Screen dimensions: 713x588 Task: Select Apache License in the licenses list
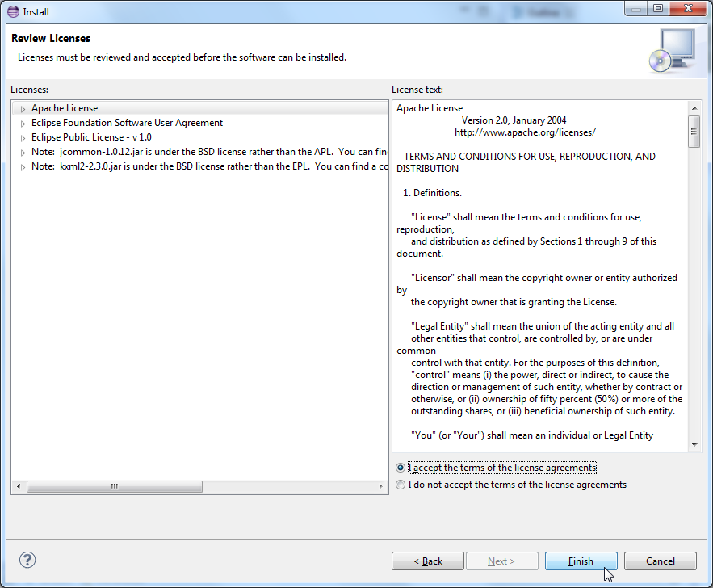[200, 108]
